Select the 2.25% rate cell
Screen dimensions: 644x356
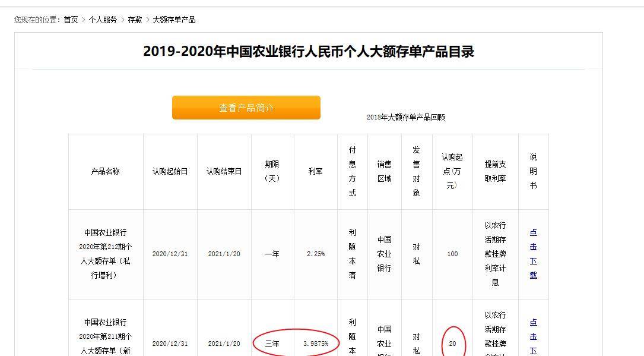[x=315, y=254]
